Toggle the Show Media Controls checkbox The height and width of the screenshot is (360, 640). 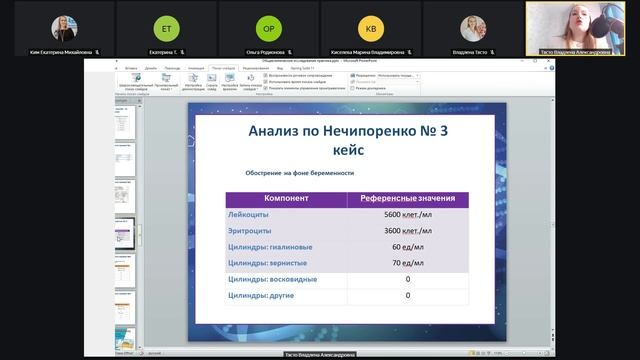(x=266, y=88)
